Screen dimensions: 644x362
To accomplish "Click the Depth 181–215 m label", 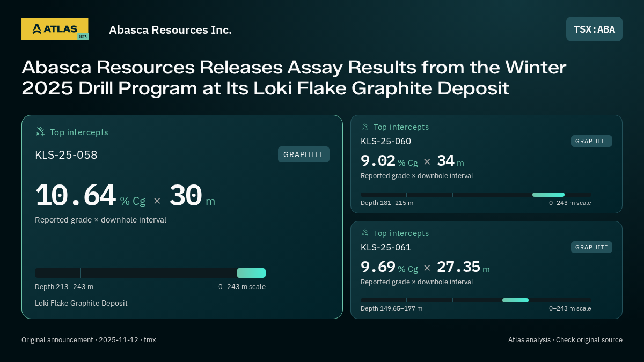I will 387,203.
